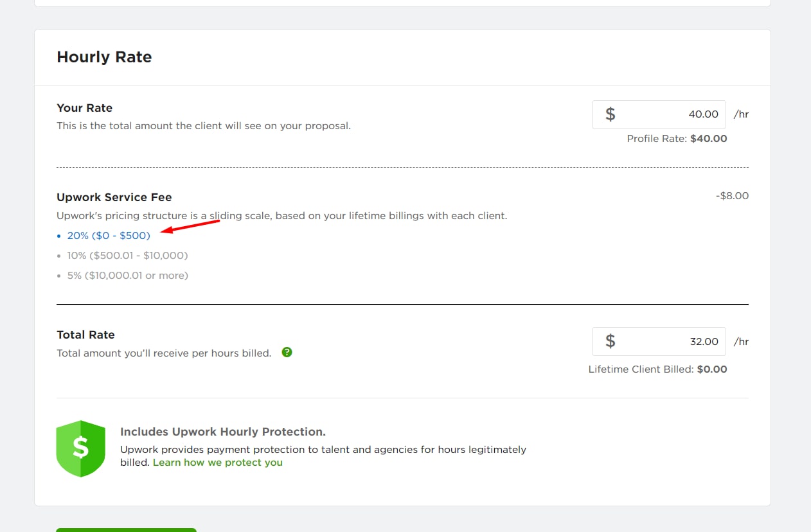Click the Your Rate hourly amount field

pos(659,114)
